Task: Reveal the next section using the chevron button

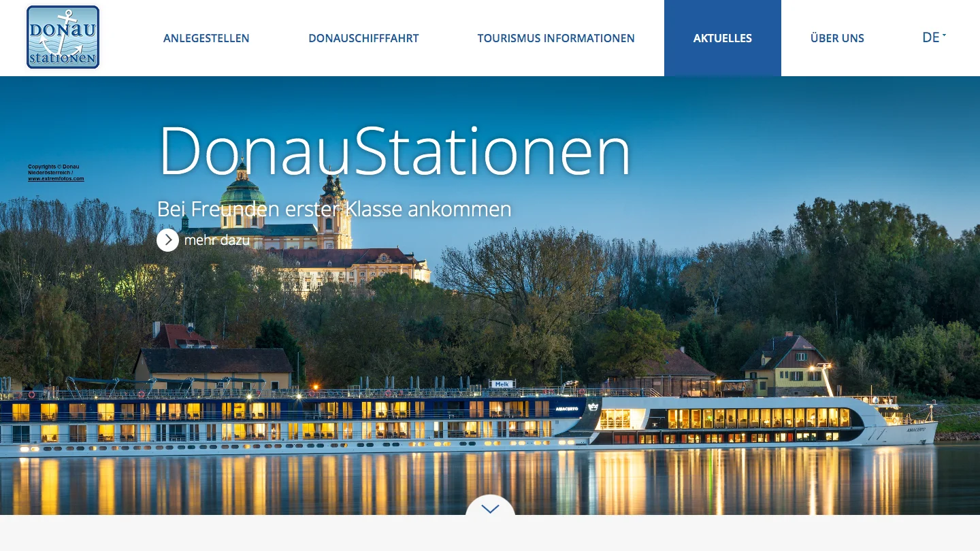Action: click(490, 509)
